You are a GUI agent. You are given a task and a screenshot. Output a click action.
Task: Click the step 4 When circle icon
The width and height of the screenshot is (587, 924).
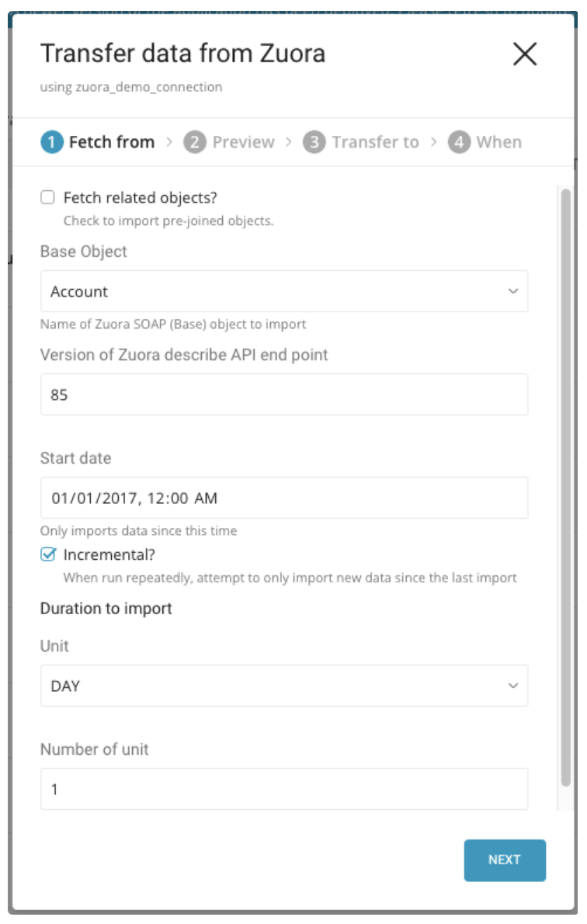click(459, 142)
